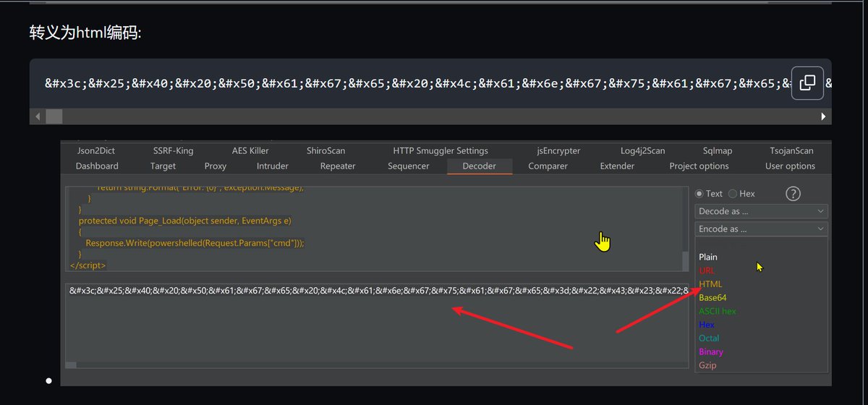Image resolution: width=868 pixels, height=405 pixels.
Task: Click the left arrow of code block scrollbar
Action: tap(38, 116)
